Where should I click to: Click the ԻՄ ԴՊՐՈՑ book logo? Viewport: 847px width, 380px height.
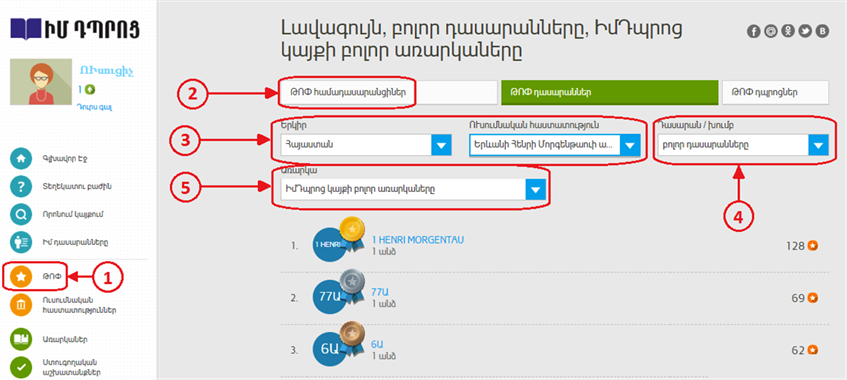(75, 28)
